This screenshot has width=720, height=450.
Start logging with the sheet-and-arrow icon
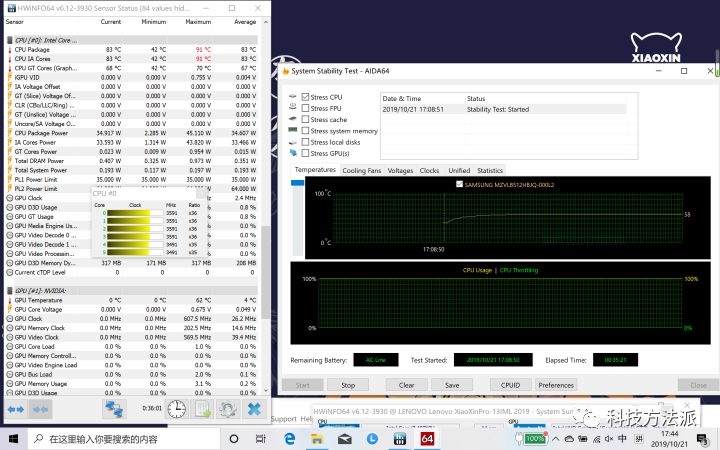202,409
